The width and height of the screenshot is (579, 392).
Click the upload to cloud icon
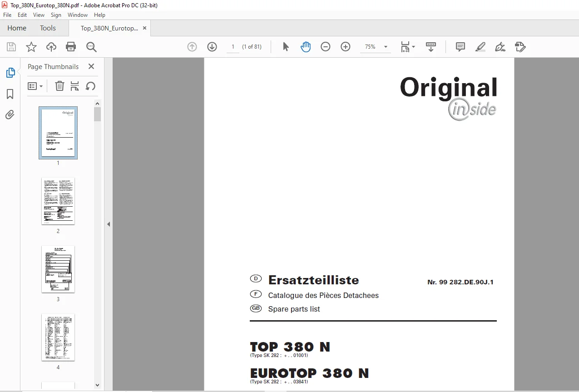point(51,47)
